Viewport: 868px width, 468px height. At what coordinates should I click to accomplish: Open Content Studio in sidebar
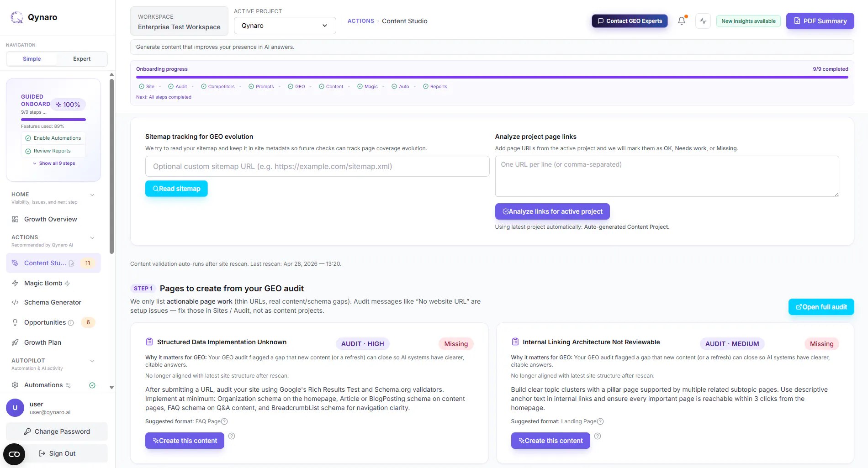click(53, 263)
